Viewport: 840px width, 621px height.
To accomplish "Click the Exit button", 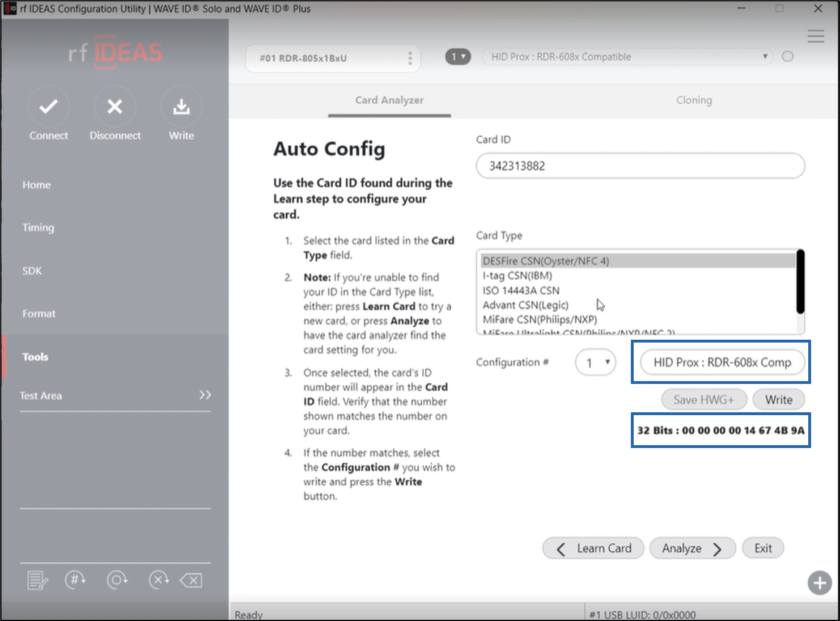I will 763,548.
